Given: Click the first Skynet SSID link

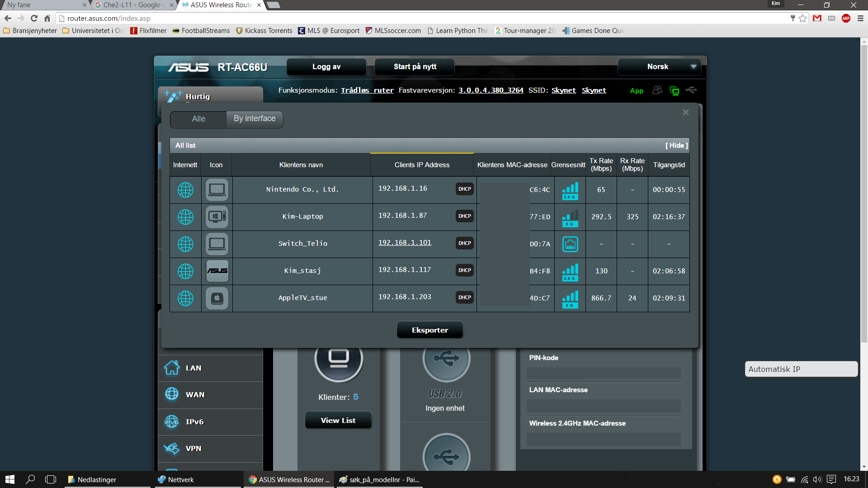Looking at the screenshot, I should pos(564,90).
